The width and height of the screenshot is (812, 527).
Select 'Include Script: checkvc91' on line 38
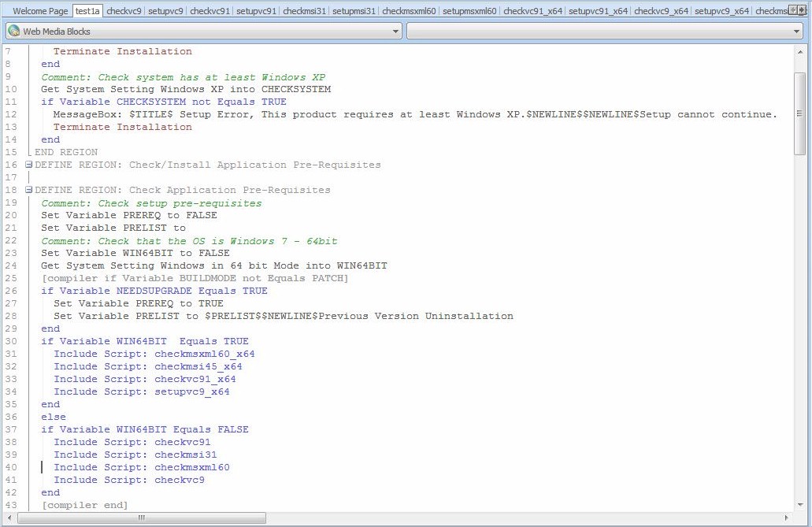coord(132,442)
